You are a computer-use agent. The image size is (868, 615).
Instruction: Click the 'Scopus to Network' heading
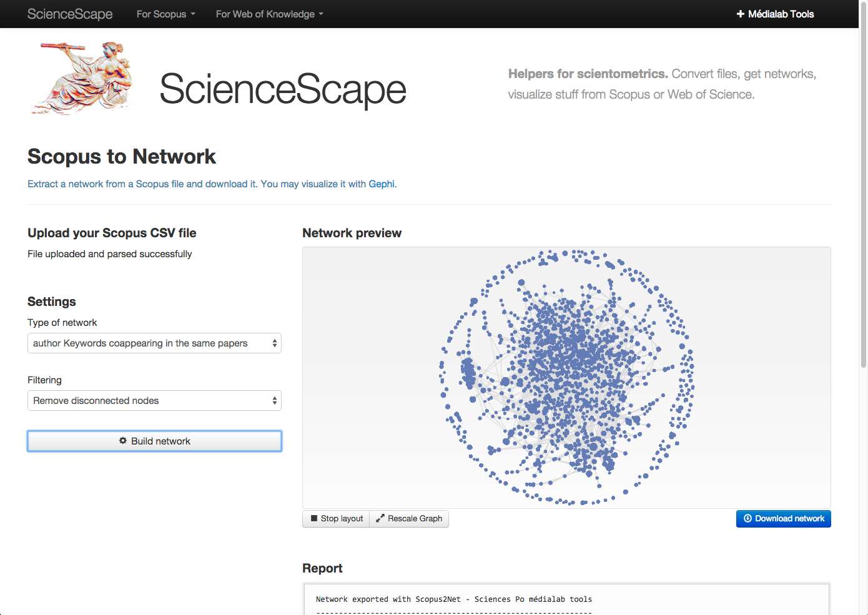[x=122, y=156]
